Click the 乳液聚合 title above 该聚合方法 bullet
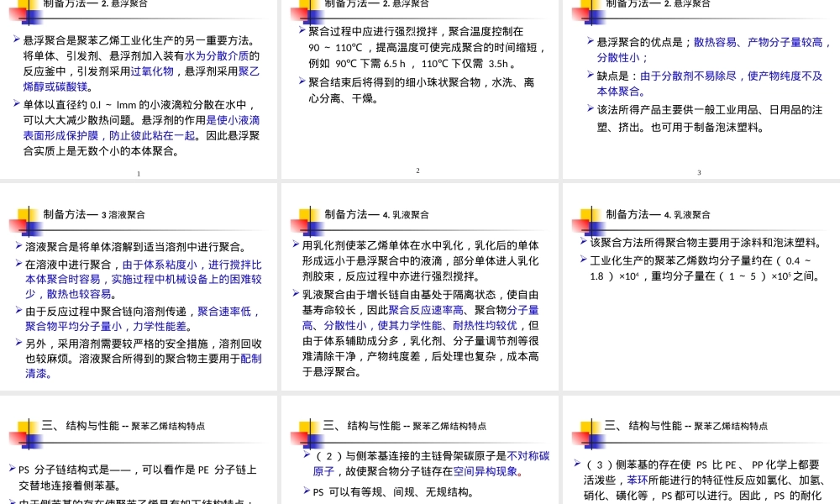The image size is (840, 504). pyautogui.click(x=658, y=214)
